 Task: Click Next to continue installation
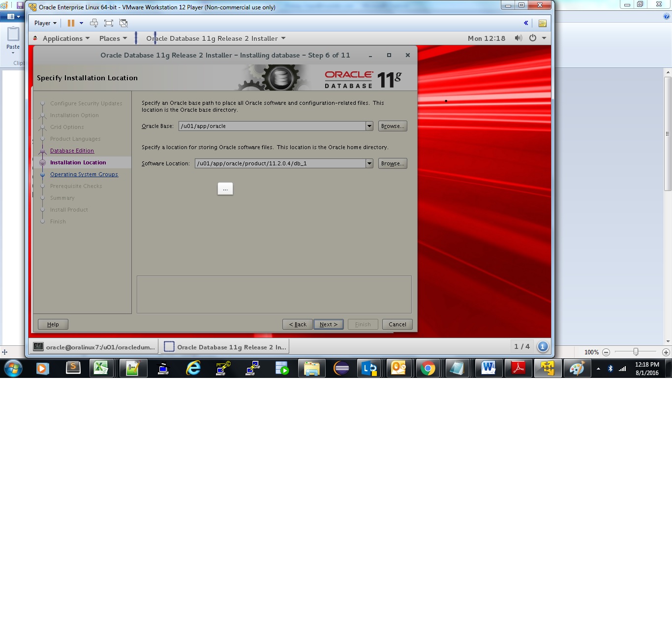(x=328, y=325)
